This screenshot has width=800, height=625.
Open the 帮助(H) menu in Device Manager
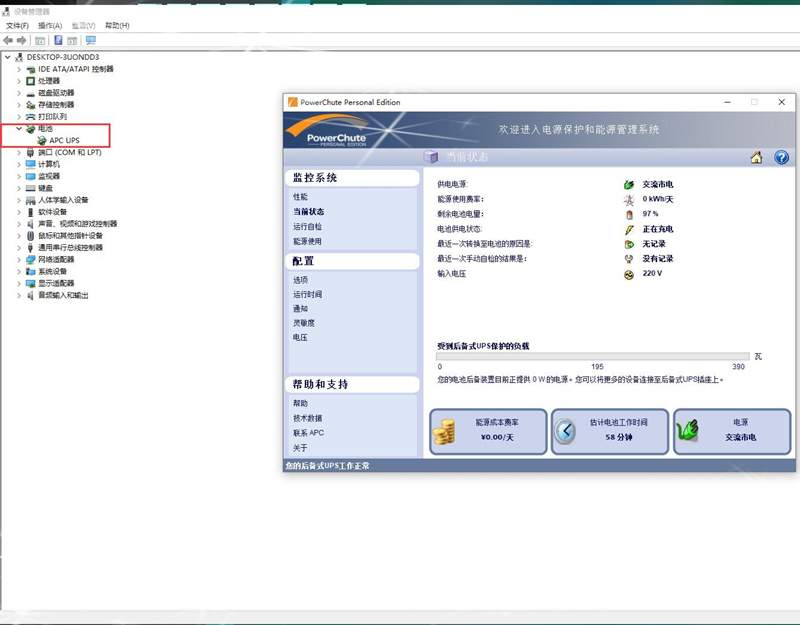117,26
